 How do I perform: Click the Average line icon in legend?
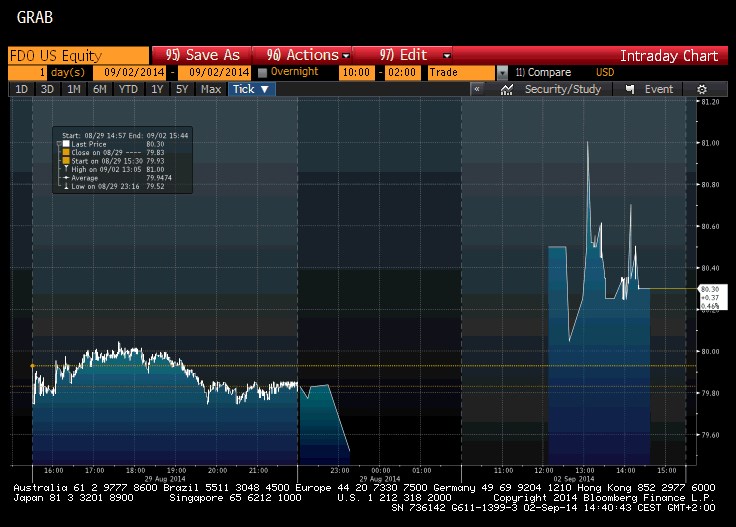pyautogui.click(x=66, y=179)
